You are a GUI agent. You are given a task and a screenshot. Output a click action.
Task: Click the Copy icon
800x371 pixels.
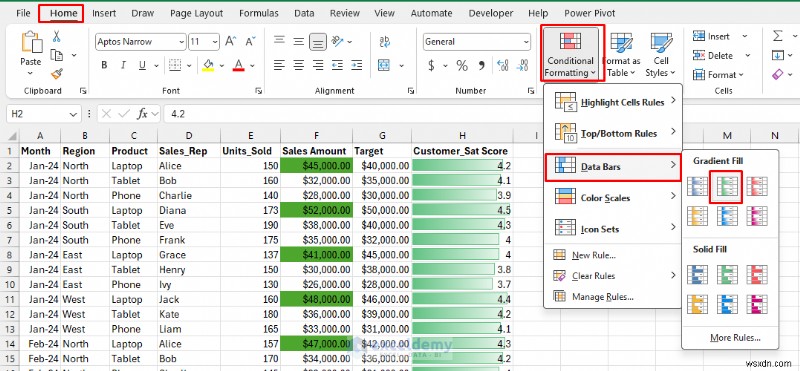[x=57, y=55]
